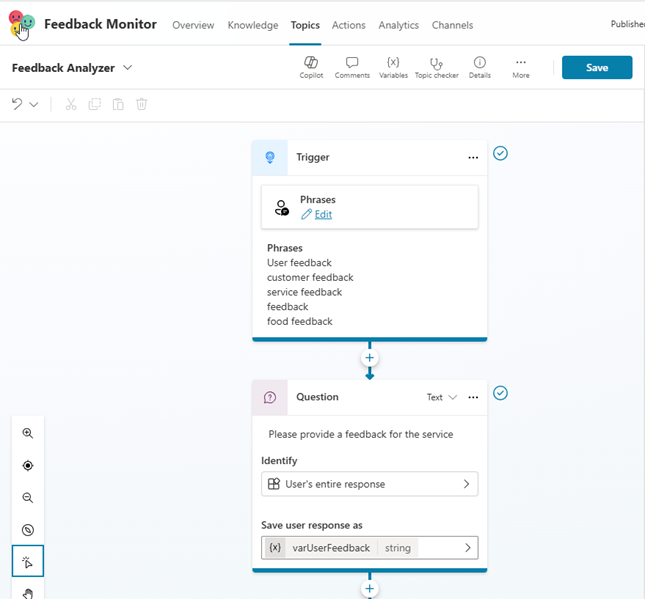Open the Text type dropdown on Question node

pyautogui.click(x=441, y=397)
